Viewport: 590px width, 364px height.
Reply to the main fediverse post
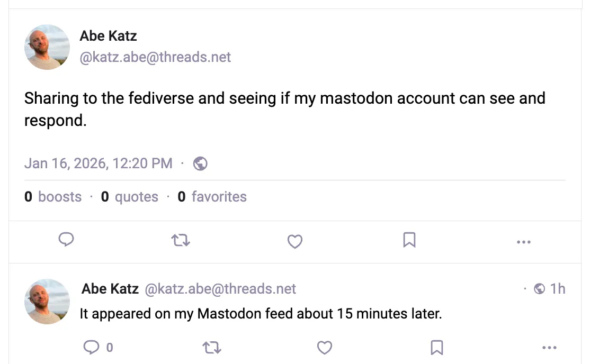(66, 241)
